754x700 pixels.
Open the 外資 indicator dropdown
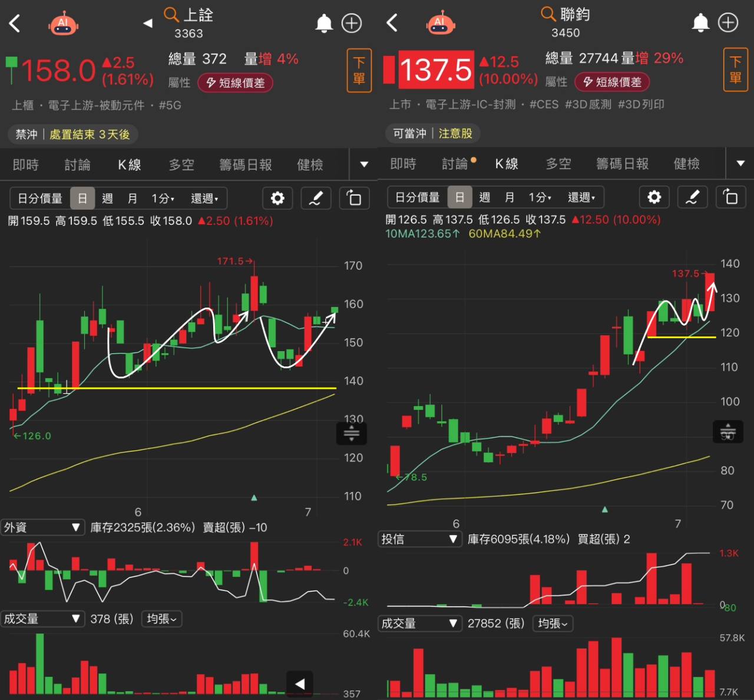pos(42,527)
